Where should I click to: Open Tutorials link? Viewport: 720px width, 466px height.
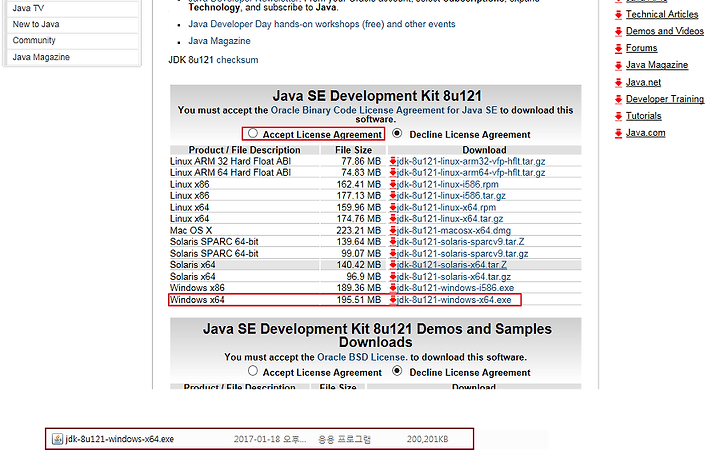pos(644,116)
